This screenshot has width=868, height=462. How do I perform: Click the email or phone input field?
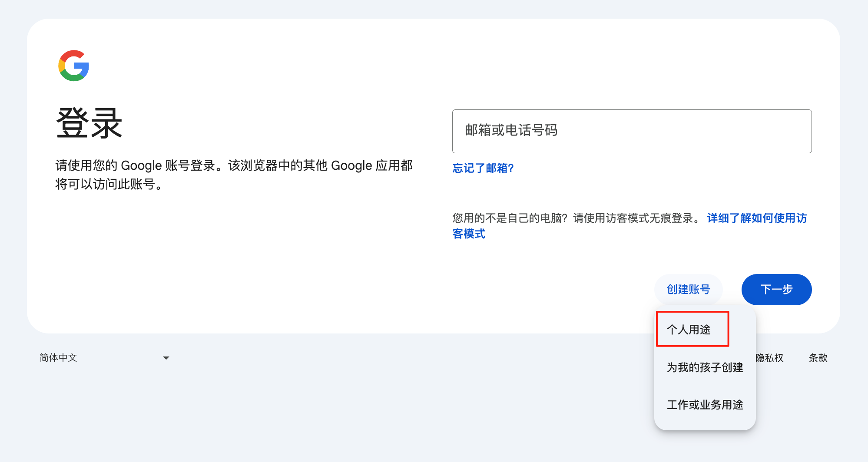632,131
